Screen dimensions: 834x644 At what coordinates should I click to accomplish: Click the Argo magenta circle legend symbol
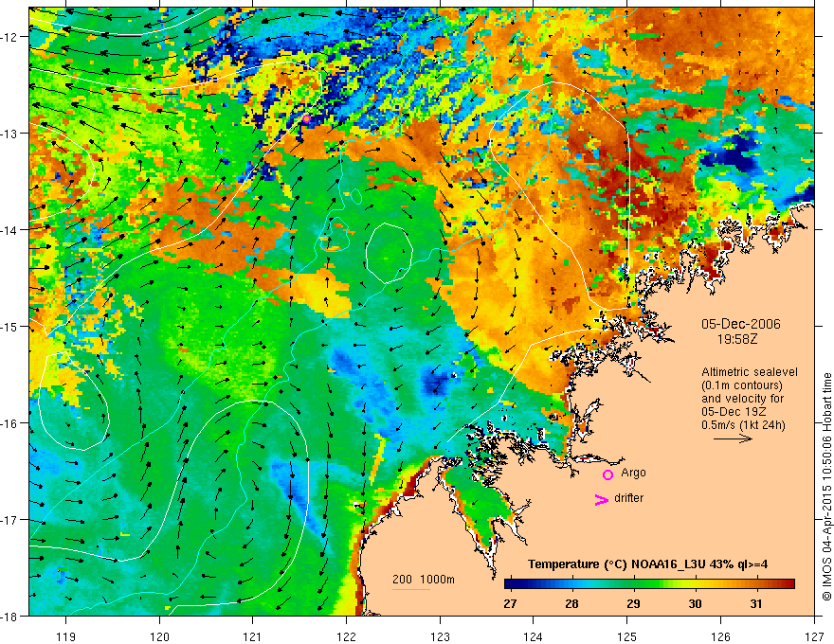pyautogui.click(x=607, y=474)
